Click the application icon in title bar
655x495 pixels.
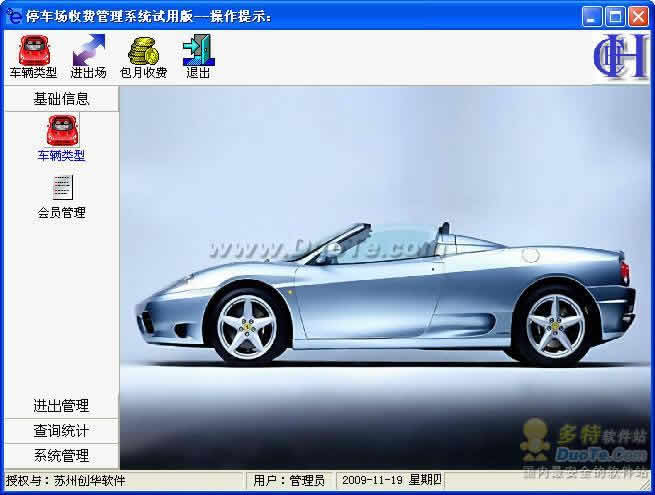pos(14,16)
